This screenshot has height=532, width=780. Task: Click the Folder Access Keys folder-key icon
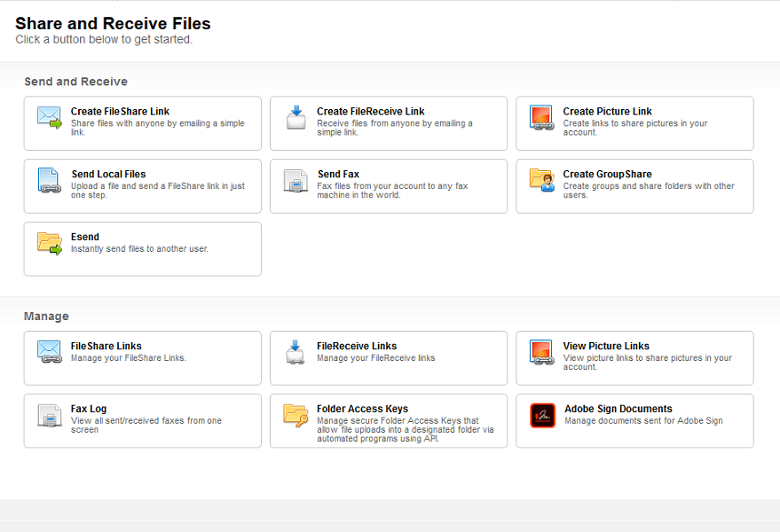click(x=296, y=415)
